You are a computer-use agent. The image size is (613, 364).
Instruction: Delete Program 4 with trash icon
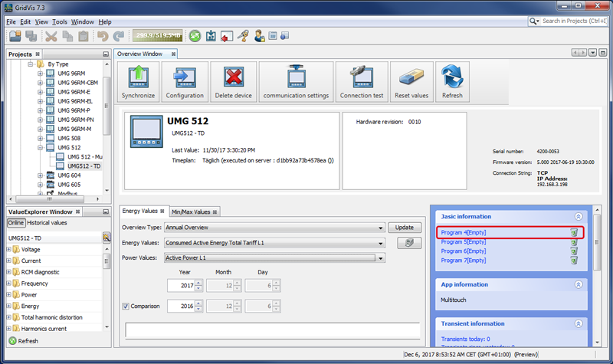pyautogui.click(x=573, y=232)
